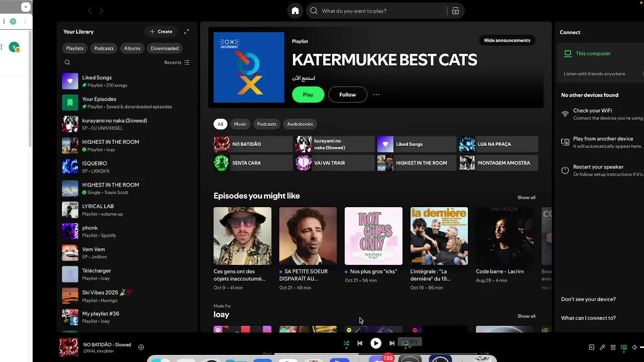The image size is (644, 362).
Task: Show lyrics with microphone icon
Action: point(602,347)
